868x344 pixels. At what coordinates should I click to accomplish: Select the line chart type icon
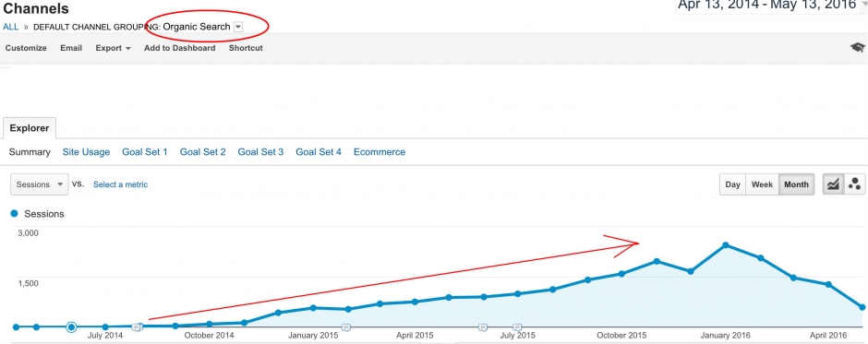(833, 184)
